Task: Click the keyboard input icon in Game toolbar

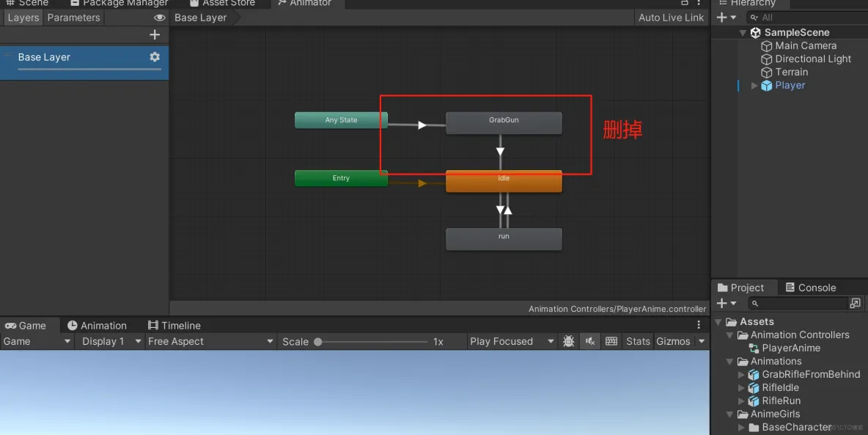Action: coord(611,341)
